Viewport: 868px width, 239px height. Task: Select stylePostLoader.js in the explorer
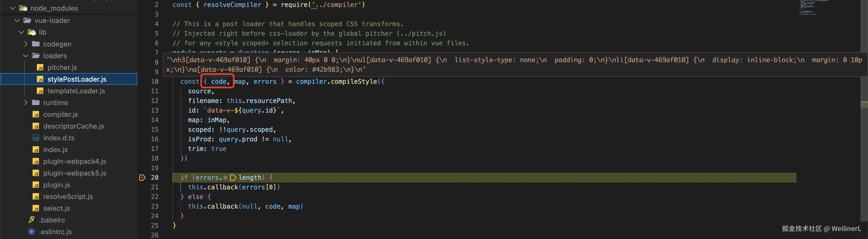pos(77,79)
